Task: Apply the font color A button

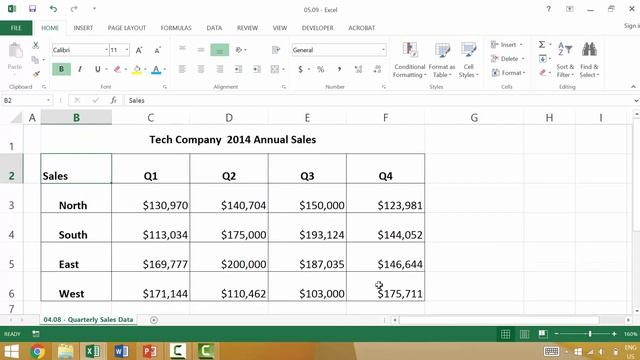Action: 156,70
